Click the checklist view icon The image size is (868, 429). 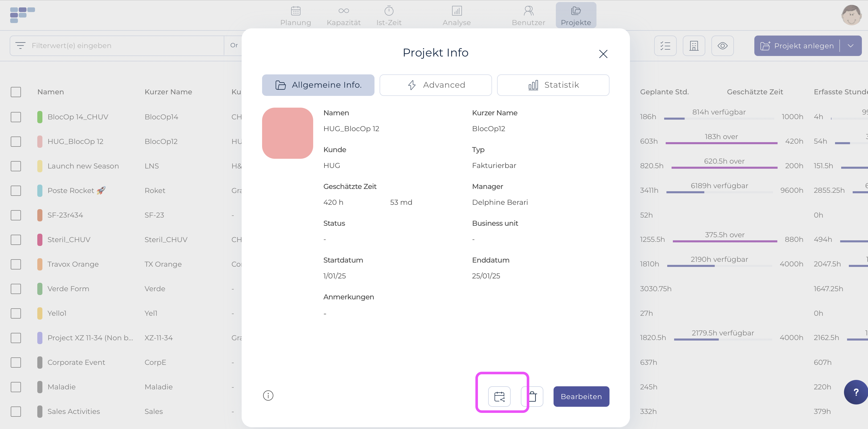pyautogui.click(x=665, y=46)
